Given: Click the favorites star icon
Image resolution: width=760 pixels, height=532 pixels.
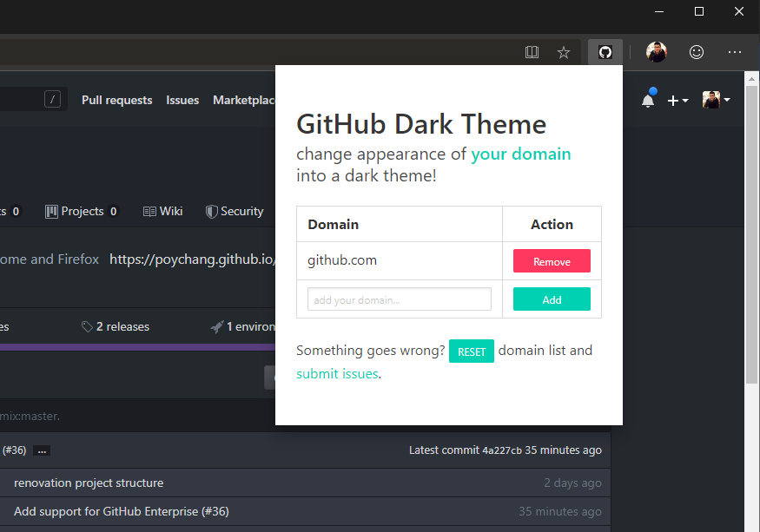Looking at the screenshot, I should (x=563, y=52).
